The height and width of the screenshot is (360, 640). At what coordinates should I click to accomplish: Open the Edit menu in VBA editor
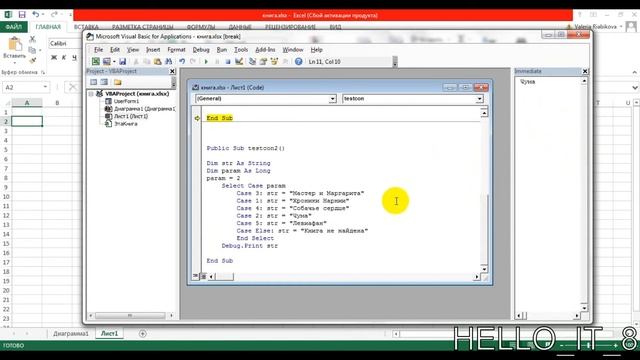(x=115, y=50)
